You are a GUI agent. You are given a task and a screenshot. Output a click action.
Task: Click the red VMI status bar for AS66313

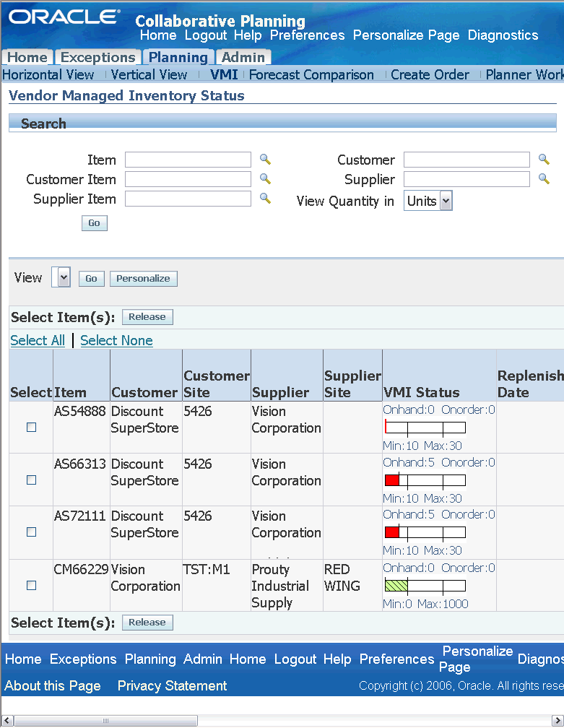click(x=425, y=480)
